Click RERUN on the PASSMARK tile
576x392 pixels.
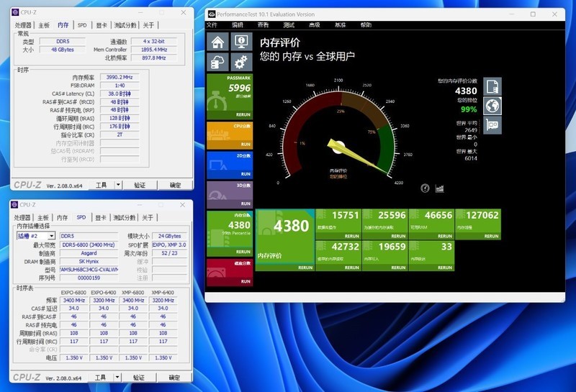point(243,114)
